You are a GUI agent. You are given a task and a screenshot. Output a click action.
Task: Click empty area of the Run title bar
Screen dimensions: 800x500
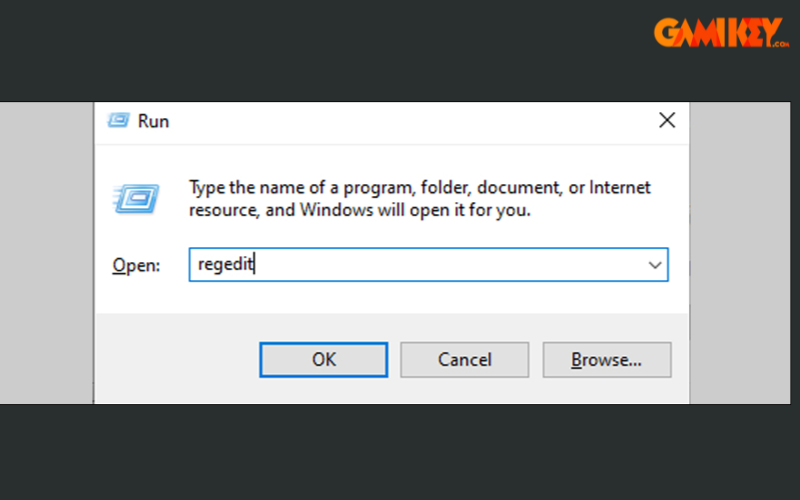pos(400,121)
